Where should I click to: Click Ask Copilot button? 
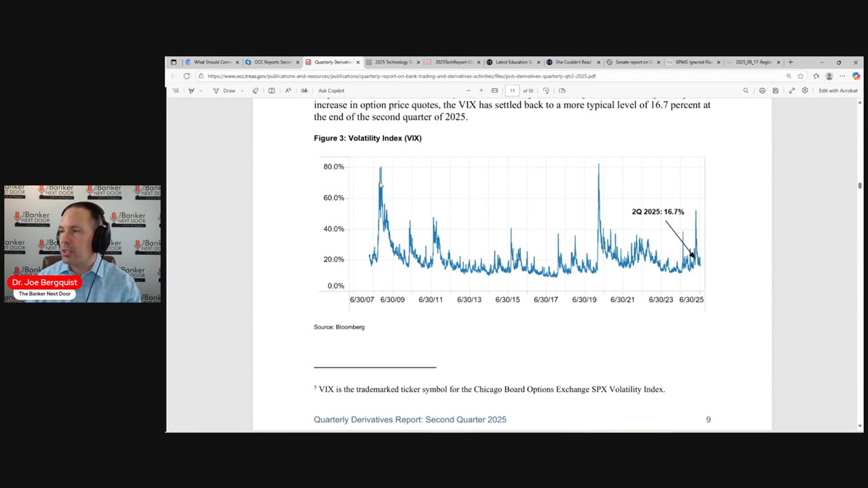coord(332,90)
